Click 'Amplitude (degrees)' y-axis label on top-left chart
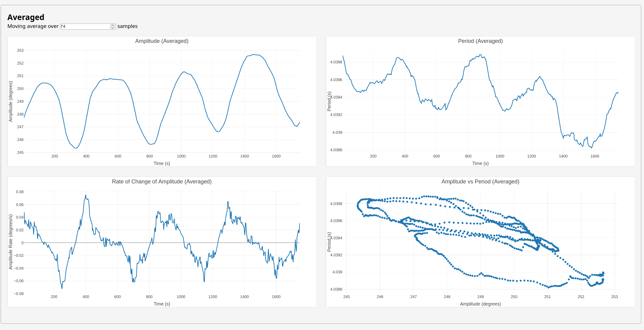The height and width of the screenshot is (330, 644). point(10,101)
